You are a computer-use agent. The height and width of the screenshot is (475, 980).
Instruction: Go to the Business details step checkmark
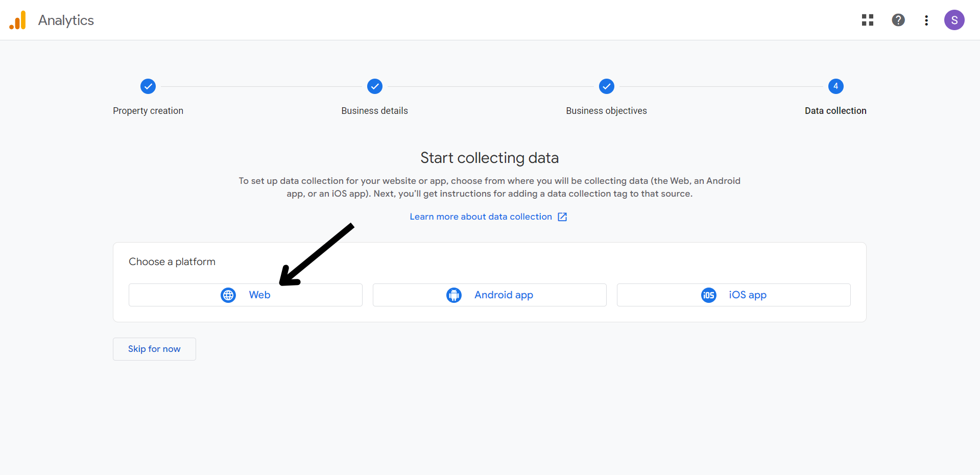click(375, 86)
